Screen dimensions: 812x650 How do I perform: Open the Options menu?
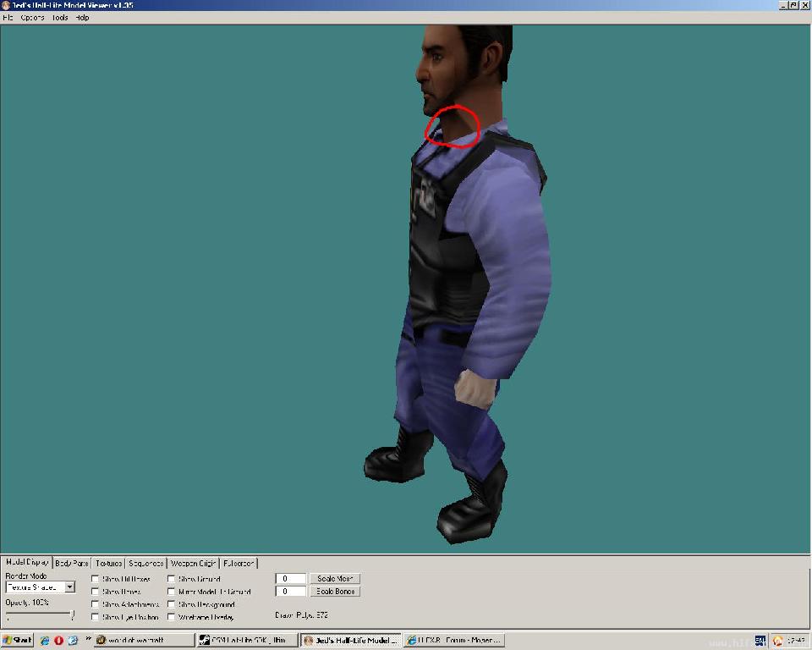[32, 18]
